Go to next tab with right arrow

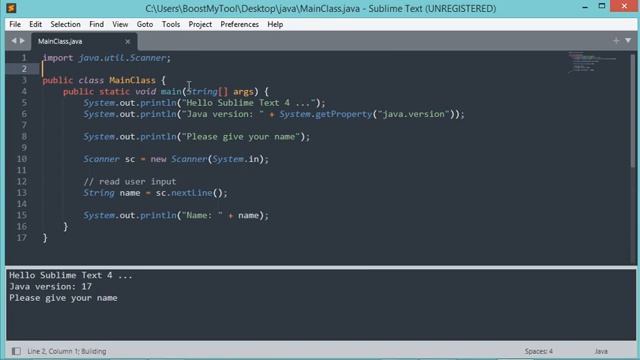[x=22, y=41]
